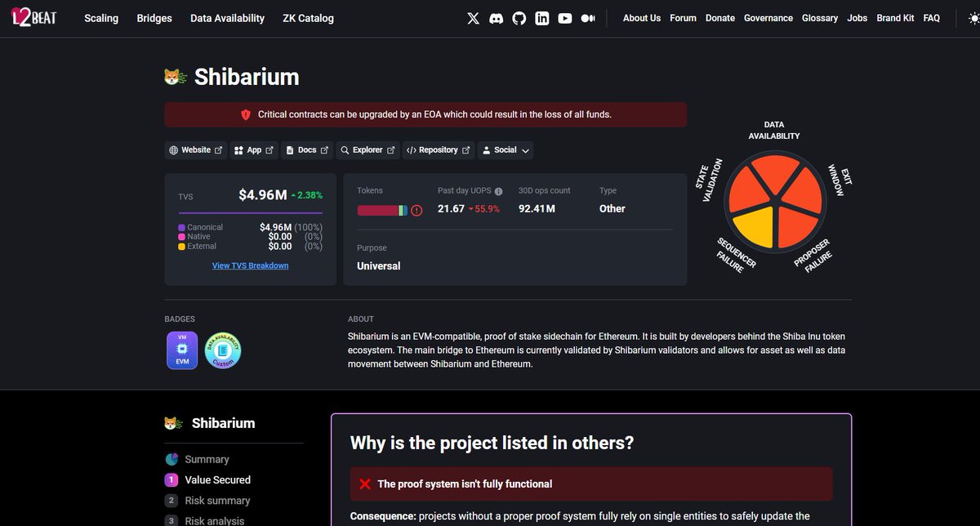Click the Shibarium dog logo beside title
The image size is (980, 526).
point(176,77)
